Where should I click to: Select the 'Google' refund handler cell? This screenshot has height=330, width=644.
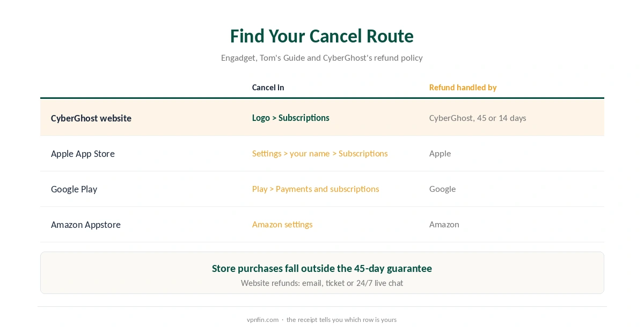443,189
